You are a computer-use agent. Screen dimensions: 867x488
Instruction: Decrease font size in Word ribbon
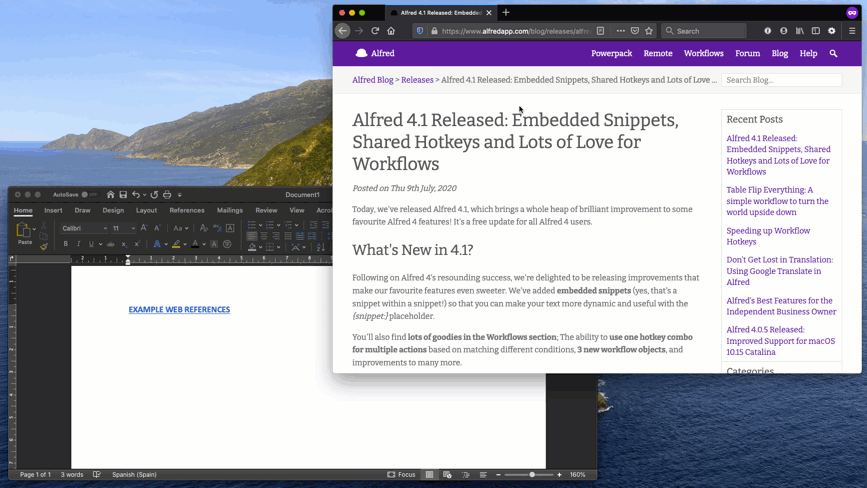click(158, 228)
